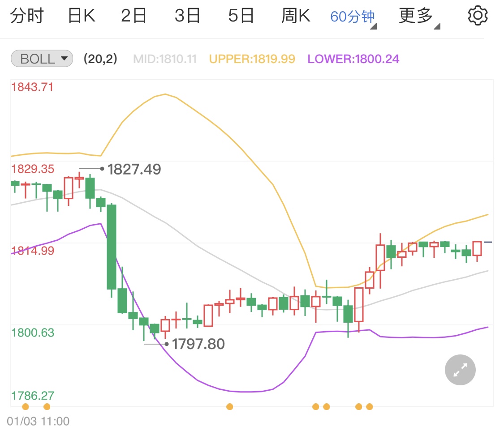
Task: Click the latest red candlestick at chart right
Action: [x=477, y=248]
